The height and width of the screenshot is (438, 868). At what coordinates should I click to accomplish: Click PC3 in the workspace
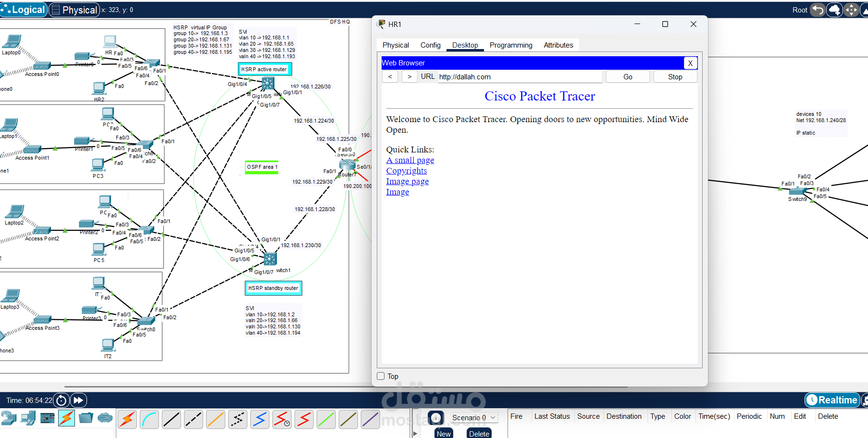click(x=98, y=165)
